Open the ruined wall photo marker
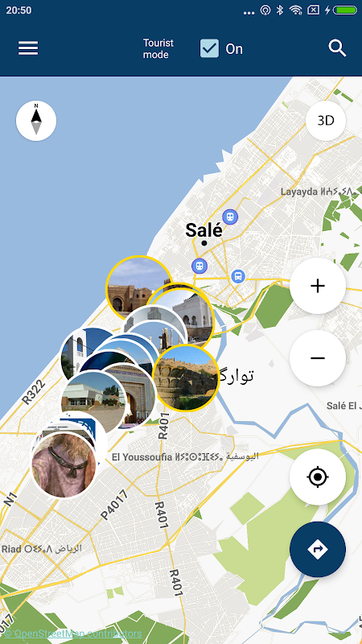 click(x=186, y=378)
